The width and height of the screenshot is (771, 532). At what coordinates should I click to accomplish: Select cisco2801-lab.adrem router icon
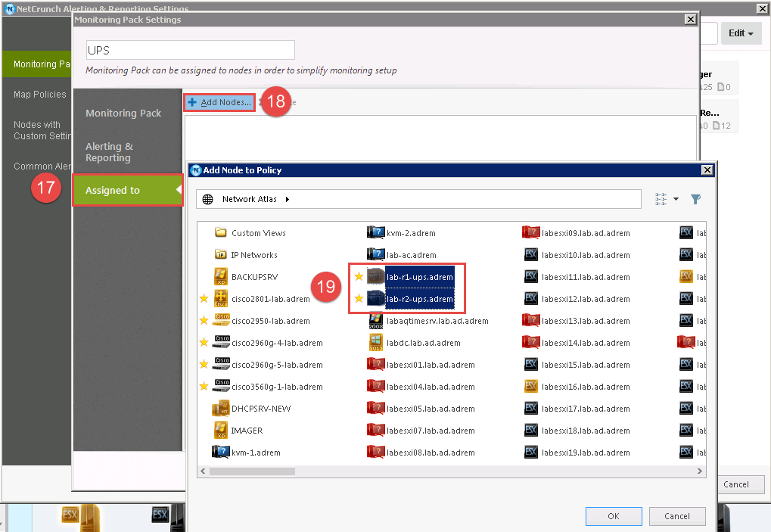(x=221, y=298)
